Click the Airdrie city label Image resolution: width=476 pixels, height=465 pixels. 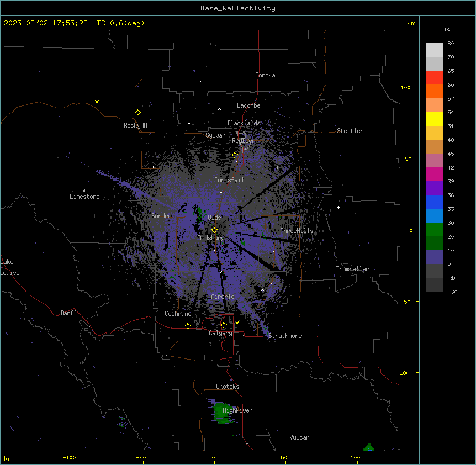click(223, 297)
